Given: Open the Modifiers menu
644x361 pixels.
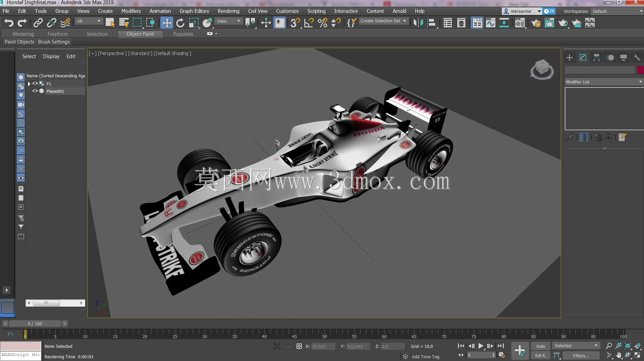Looking at the screenshot, I should pyautogui.click(x=131, y=11).
